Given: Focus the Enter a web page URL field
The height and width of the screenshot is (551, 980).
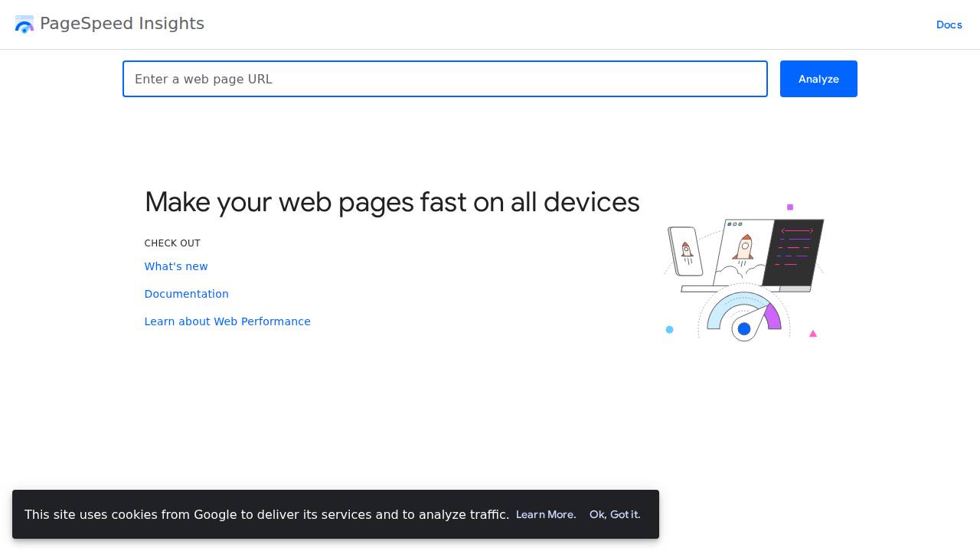Looking at the screenshot, I should 445,79.
